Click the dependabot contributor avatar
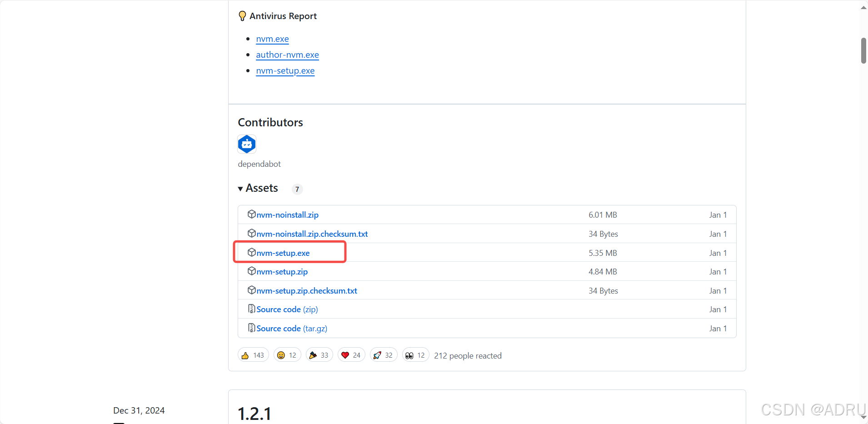868x424 pixels. coord(247,144)
